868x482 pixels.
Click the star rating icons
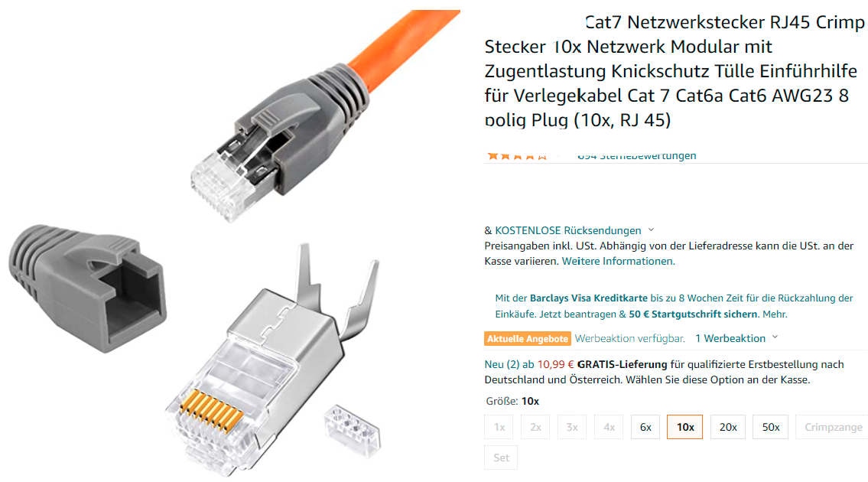(x=517, y=156)
